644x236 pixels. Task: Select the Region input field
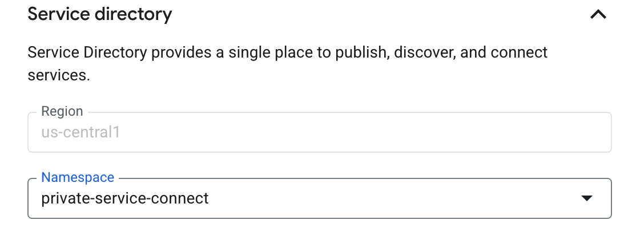[319, 132]
